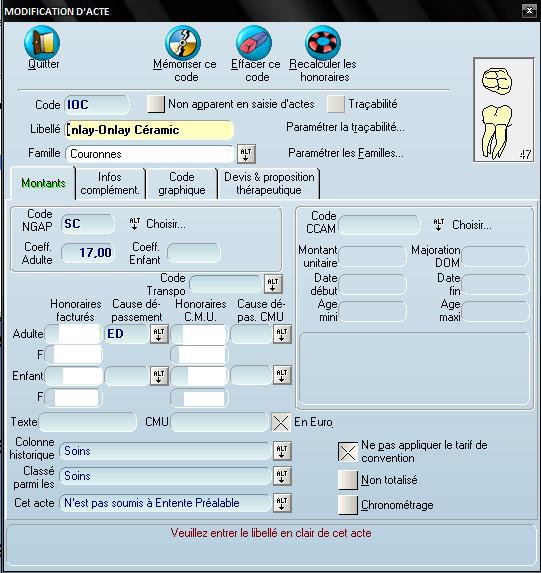Click the Enfant Honoraires facturés field
This screenshot has width=541, height=573.
(x=73, y=376)
